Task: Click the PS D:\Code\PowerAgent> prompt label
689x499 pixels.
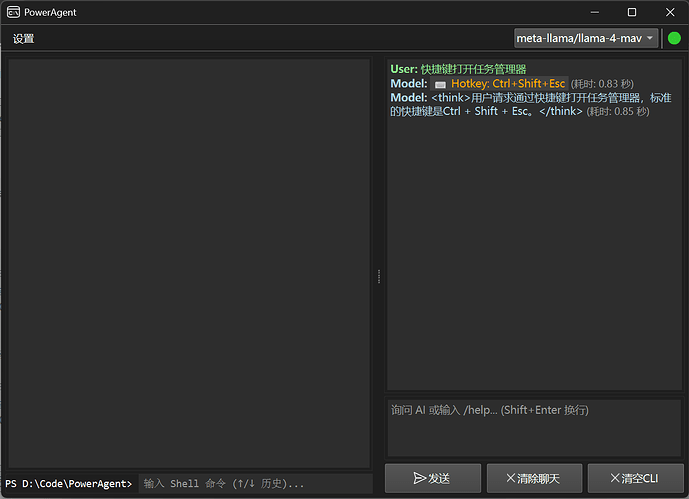Action: click(69, 484)
